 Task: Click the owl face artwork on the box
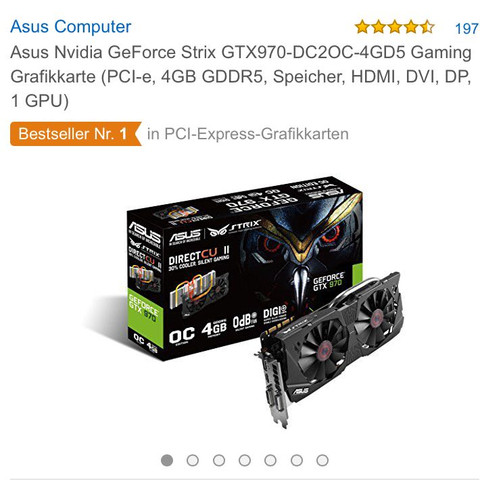tap(300, 253)
